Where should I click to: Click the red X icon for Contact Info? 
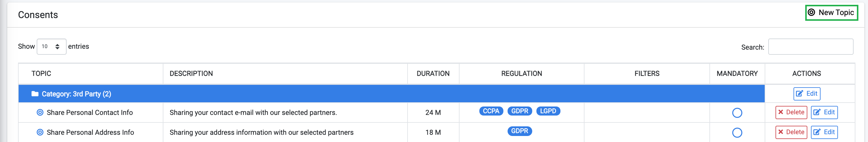pos(781,112)
